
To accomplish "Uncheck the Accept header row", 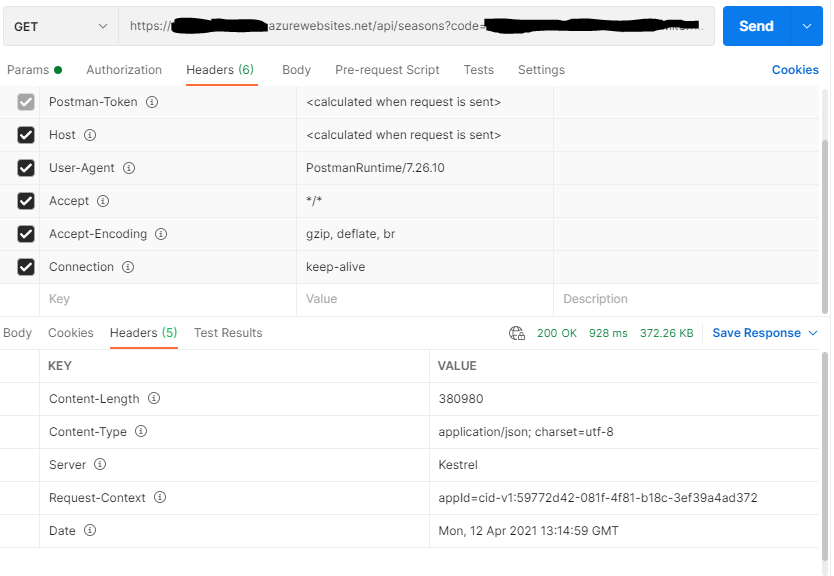I will point(25,200).
